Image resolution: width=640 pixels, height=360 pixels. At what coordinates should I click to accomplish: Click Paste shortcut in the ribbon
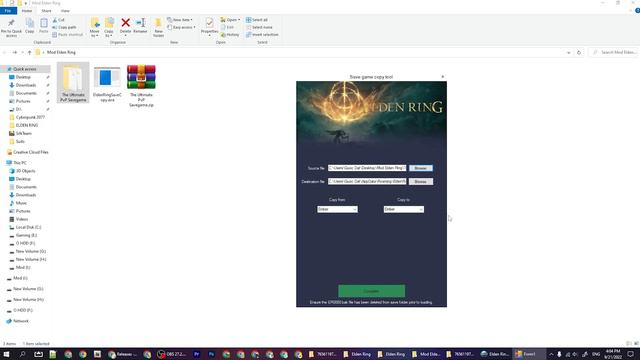[67, 35]
